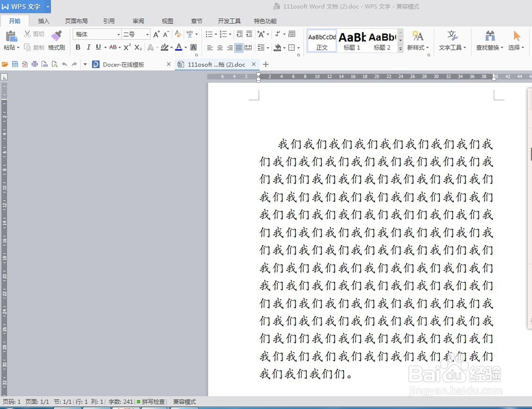Switch to 视图 ribbon tab

click(x=167, y=21)
